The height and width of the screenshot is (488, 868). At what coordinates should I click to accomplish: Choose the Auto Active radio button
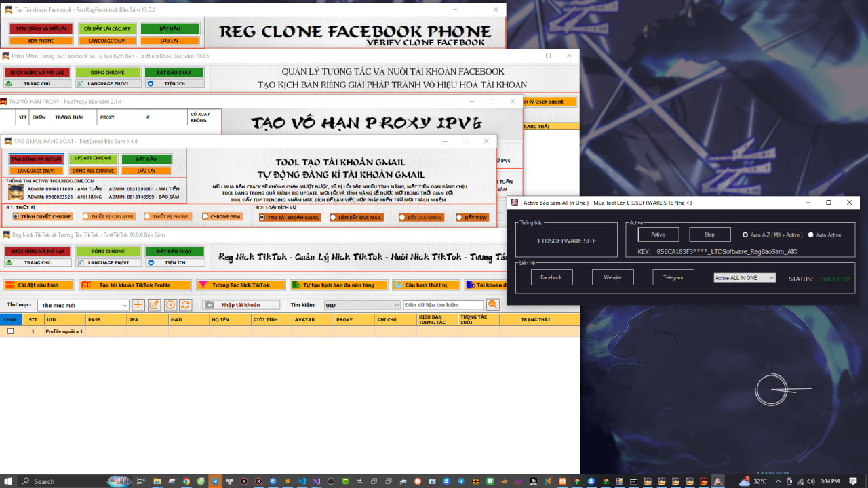click(810, 235)
